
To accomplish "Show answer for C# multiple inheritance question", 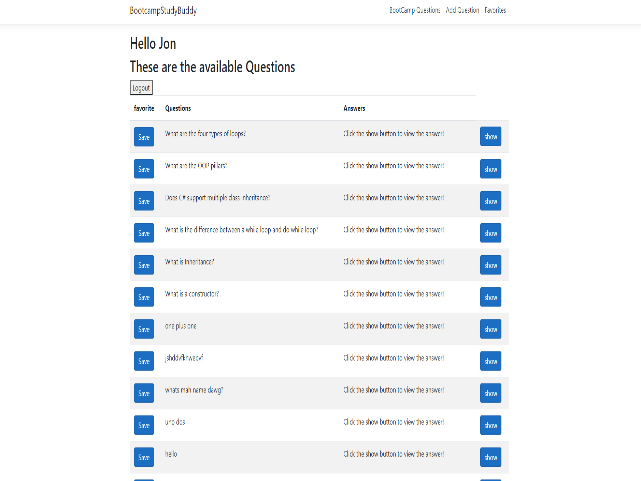I will click(x=491, y=201).
